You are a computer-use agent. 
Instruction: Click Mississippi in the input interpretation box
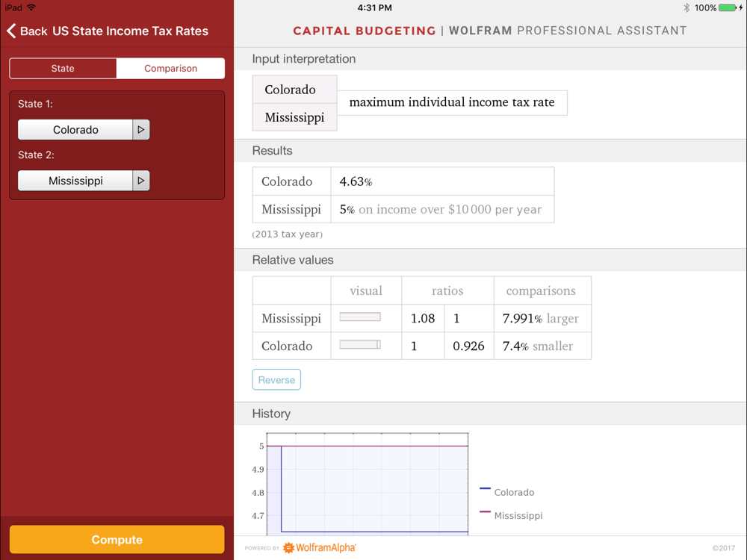click(x=294, y=118)
